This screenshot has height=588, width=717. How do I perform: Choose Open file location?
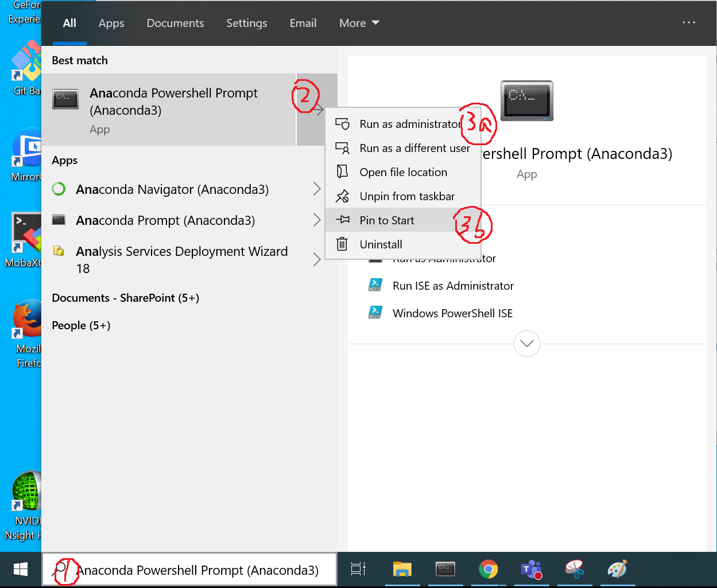[x=403, y=172]
